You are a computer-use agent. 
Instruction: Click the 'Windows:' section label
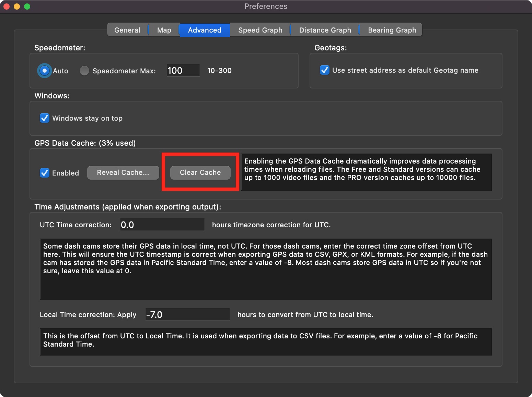[52, 96]
